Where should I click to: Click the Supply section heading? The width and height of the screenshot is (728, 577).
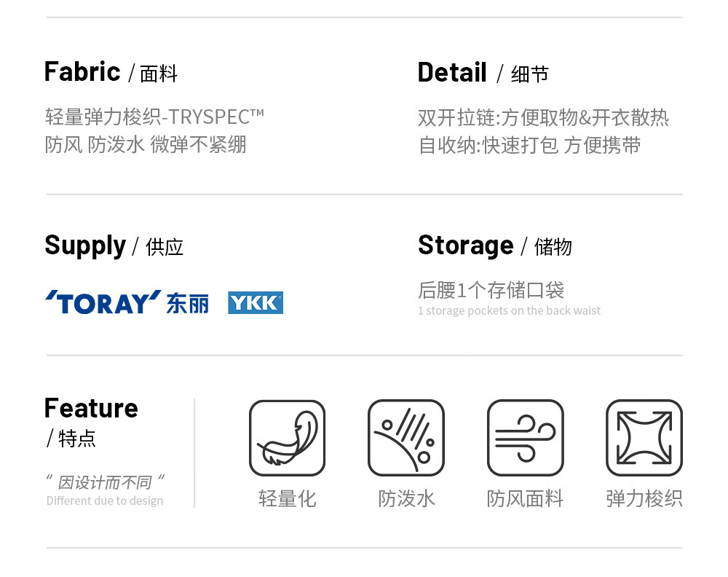coord(85,246)
